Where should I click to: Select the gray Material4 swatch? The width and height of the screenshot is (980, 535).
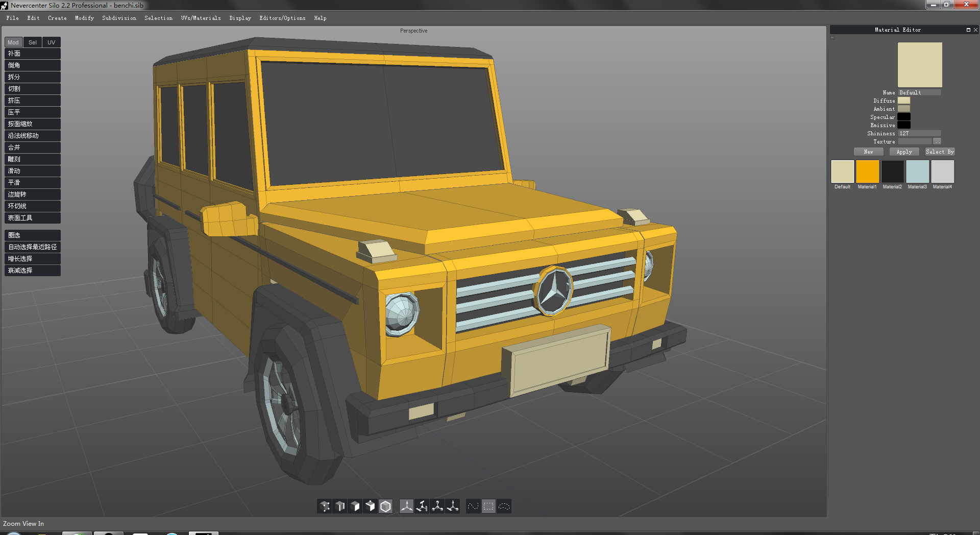click(x=942, y=172)
